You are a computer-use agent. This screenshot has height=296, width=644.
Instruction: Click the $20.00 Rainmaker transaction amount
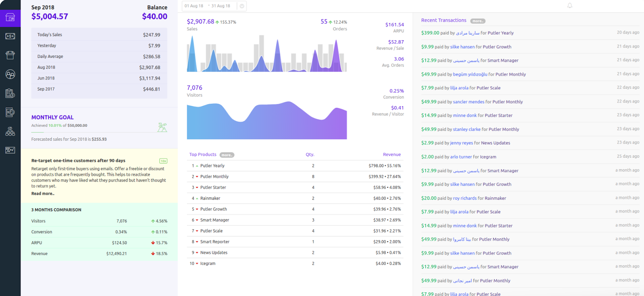[429, 198]
